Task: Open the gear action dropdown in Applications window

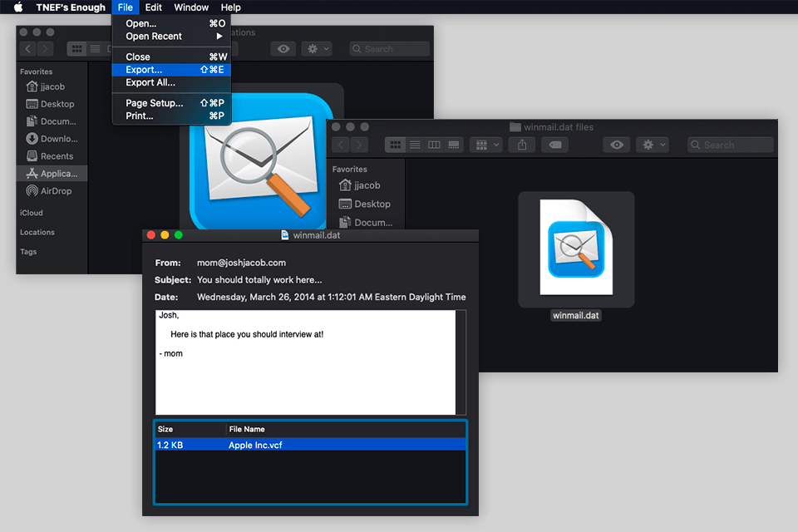Action: point(317,49)
